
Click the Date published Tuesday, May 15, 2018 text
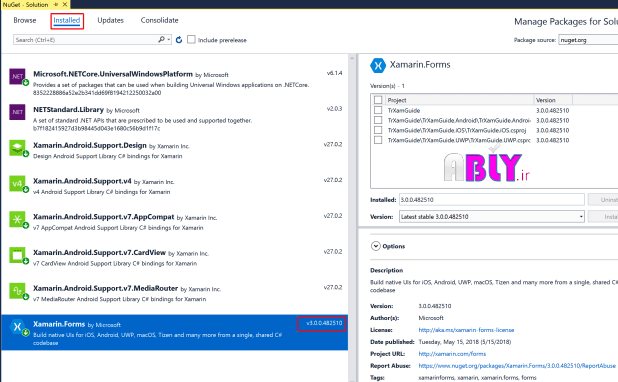pyautogui.click(x=465, y=342)
